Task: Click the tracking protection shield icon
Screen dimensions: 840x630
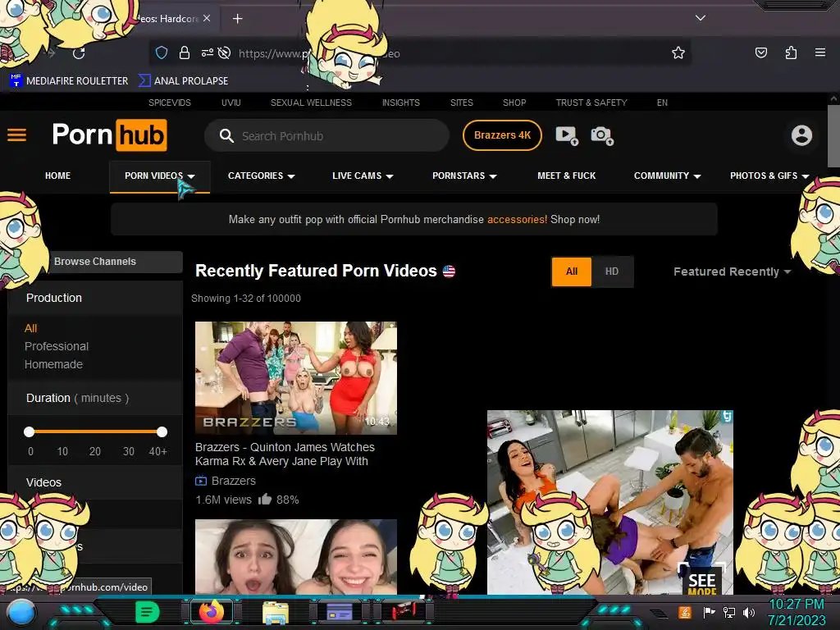Action: [162, 52]
